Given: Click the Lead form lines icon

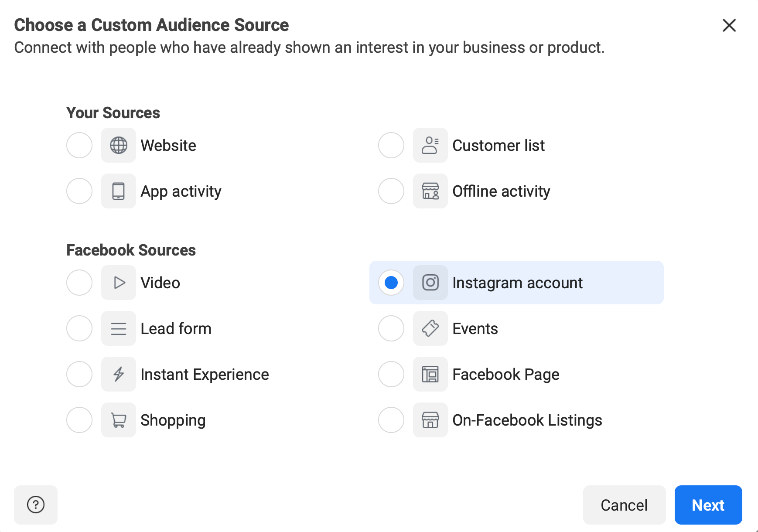Looking at the screenshot, I should [x=119, y=328].
